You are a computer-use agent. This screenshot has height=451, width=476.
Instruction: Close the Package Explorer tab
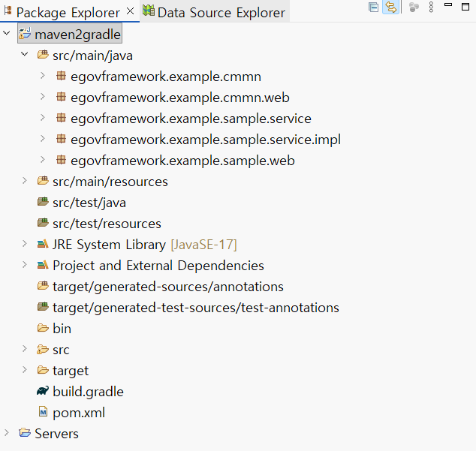pyautogui.click(x=130, y=12)
